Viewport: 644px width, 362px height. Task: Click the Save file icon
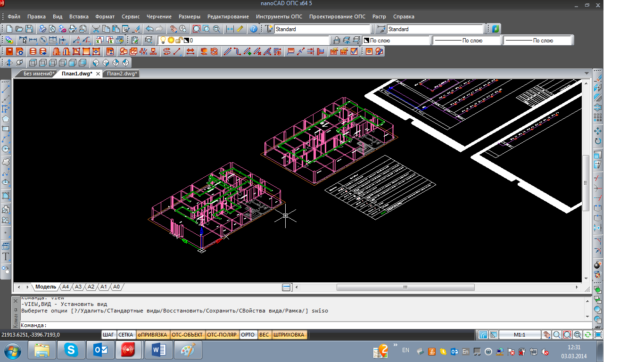coord(29,29)
